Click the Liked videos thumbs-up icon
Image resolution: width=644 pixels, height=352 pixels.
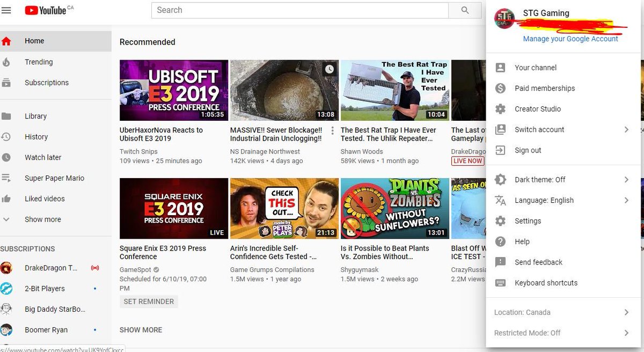click(6, 199)
